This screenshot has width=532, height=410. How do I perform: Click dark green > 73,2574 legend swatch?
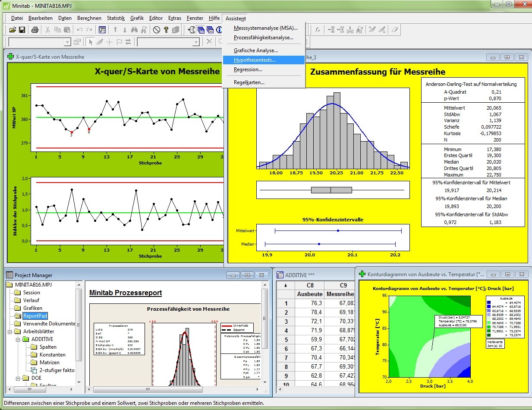[488, 334]
